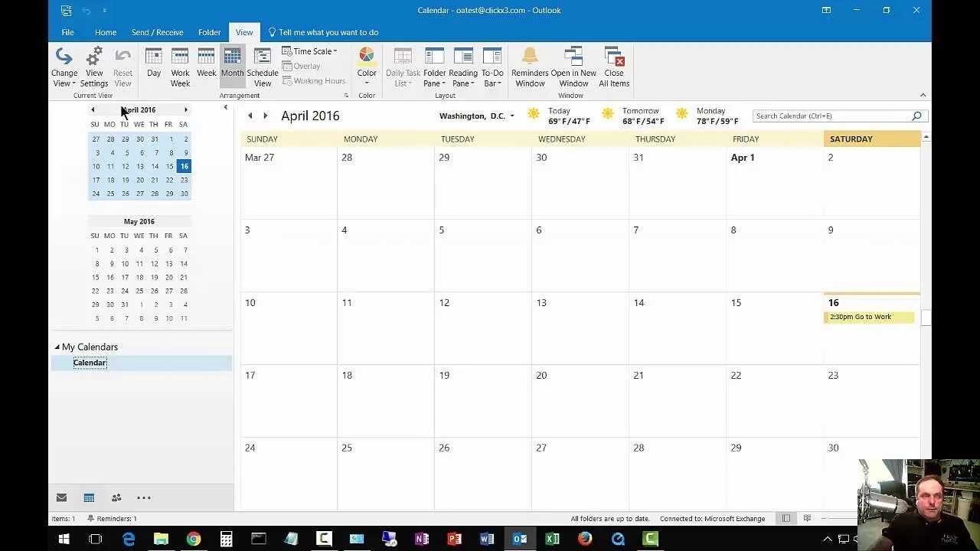Viewport: 980px width, 551px height.
Task: Switch to Day arrangement
Action: coord(154,63)
